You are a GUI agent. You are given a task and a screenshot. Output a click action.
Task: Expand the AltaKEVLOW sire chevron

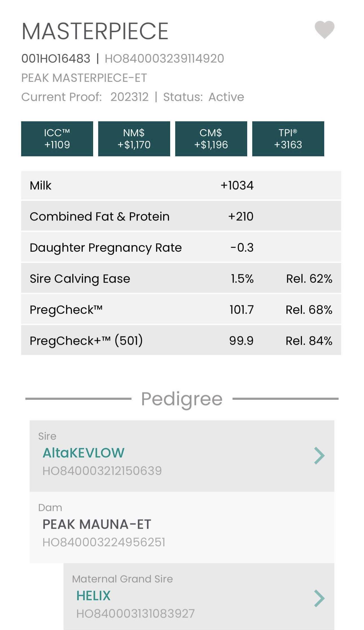(319, 455)
